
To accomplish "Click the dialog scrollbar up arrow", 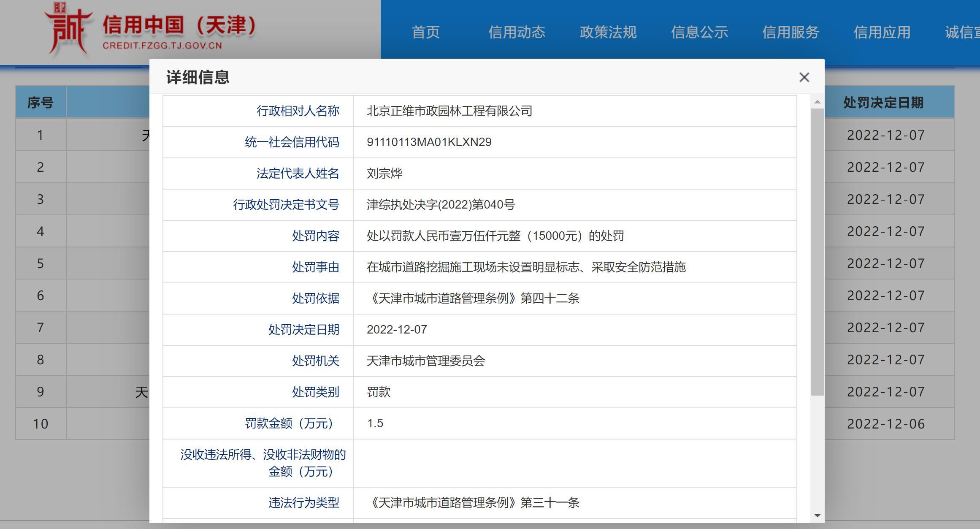I will (x=818, y=102).
